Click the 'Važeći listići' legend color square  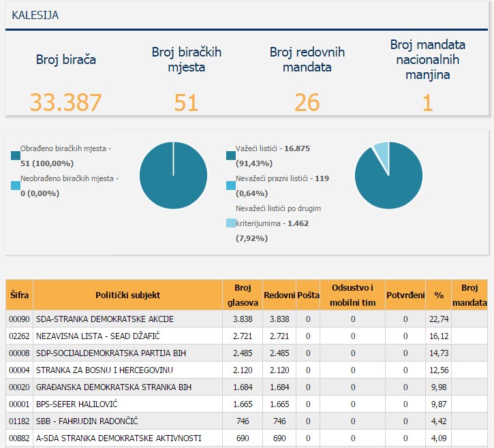231,156
